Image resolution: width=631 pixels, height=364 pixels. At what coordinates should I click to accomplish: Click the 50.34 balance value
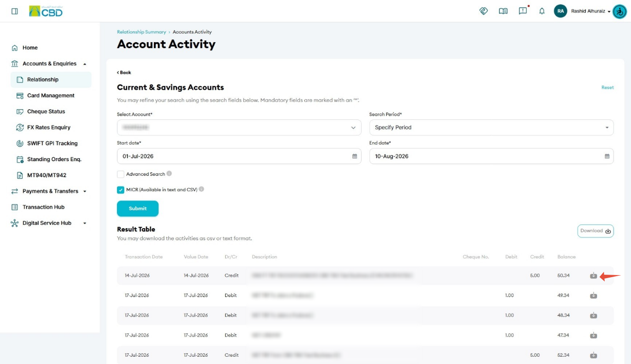pos(564,276)
